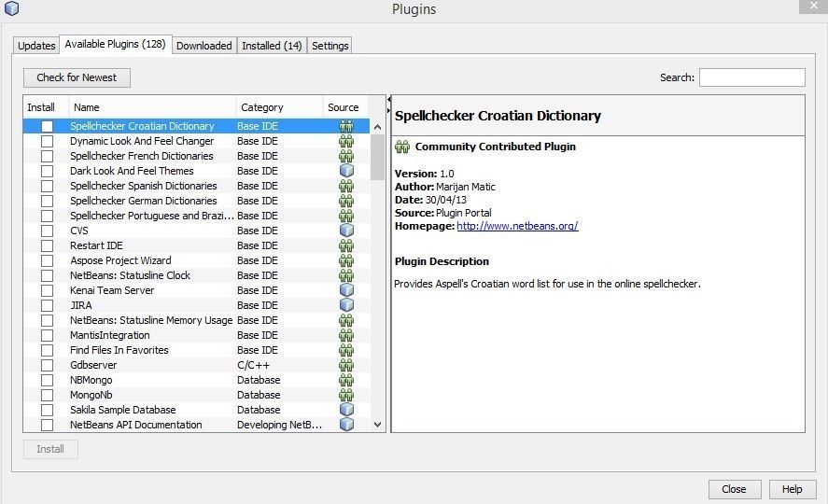Select NetBeans API Documentation row
The width and height of the screenshot is (828, 504).
point(196,425)
